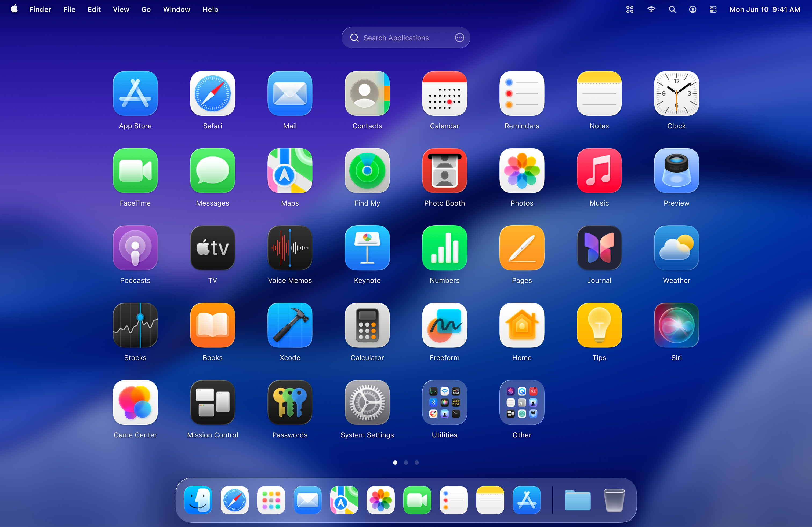
Task: Open the Passwords app
Action: point(290,402)
